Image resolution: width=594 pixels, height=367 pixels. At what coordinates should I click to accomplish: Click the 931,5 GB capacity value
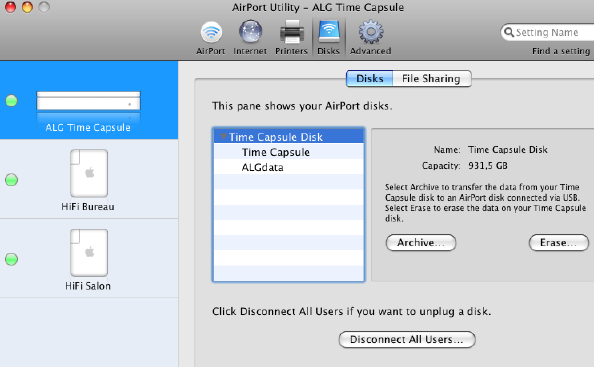(x=488, y=166)
